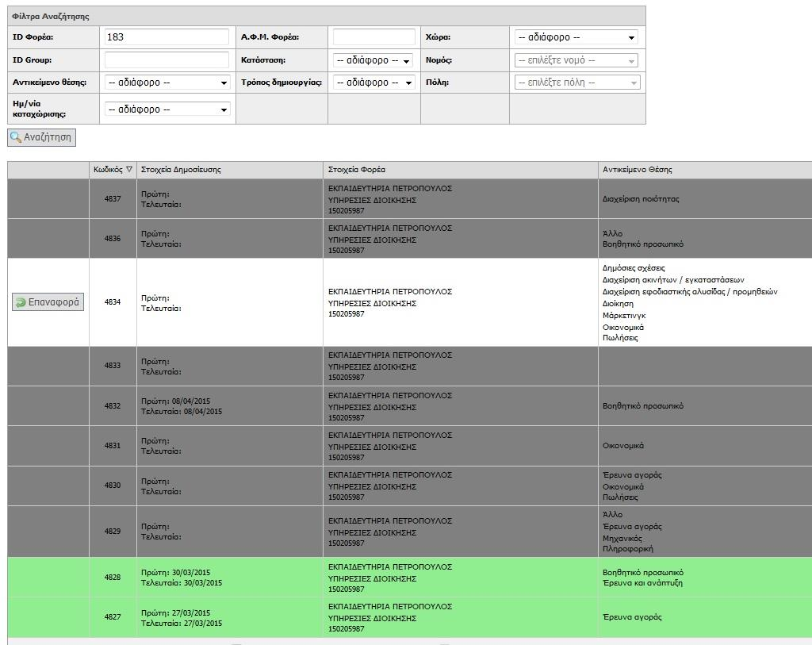This screenshot has height=645, width=812.
Task: Click code 4833 in the table
Action: tap(113, 366)
